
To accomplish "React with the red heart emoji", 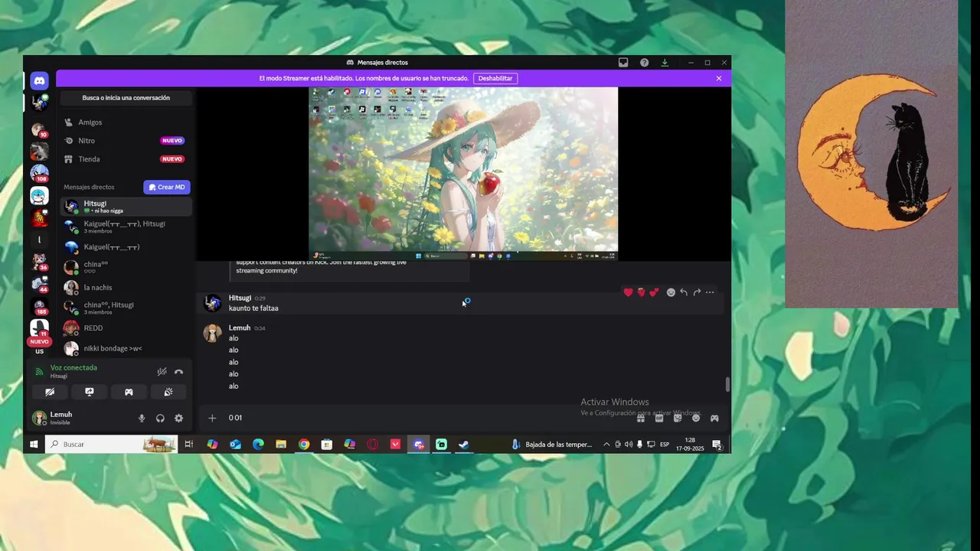I will tap(629, 292).
